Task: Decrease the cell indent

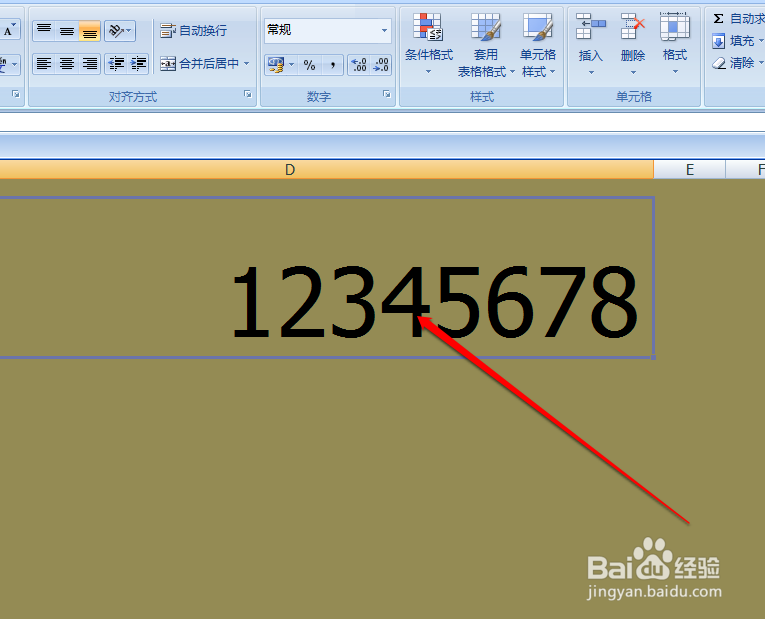Action: (x=116, y=63)
